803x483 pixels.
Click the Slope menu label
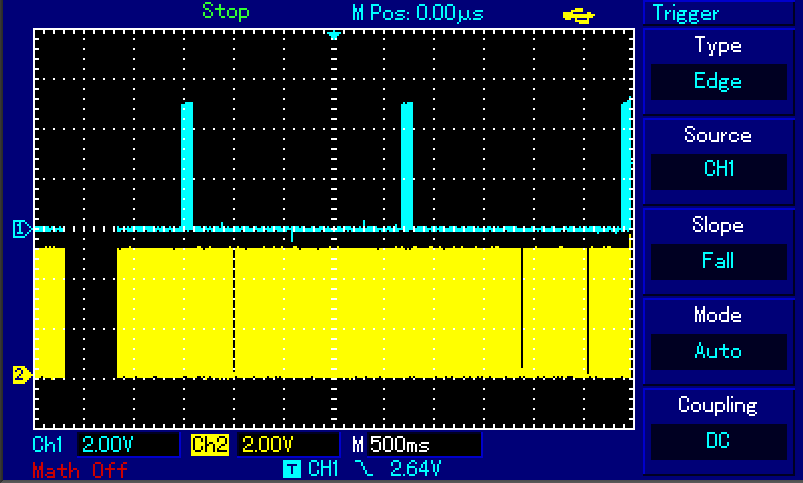tap(718, 226)
